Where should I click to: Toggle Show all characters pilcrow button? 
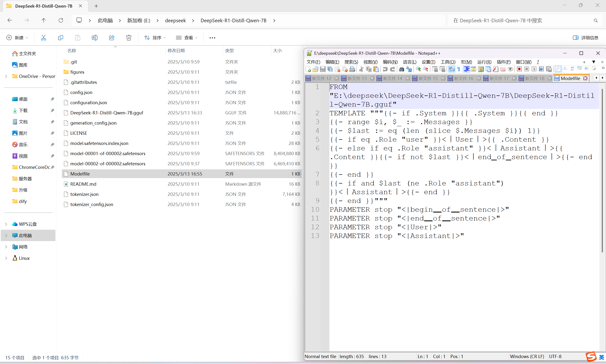459,69
